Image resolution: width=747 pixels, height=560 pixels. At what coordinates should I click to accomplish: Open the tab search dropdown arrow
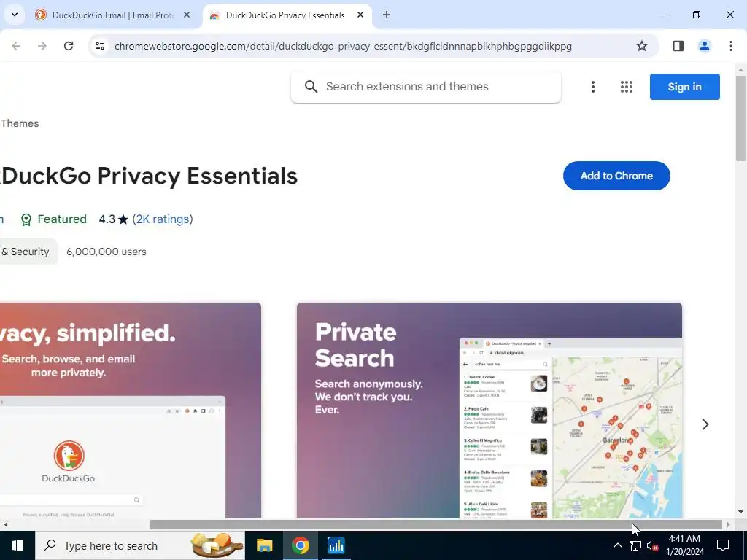point(15,15)
